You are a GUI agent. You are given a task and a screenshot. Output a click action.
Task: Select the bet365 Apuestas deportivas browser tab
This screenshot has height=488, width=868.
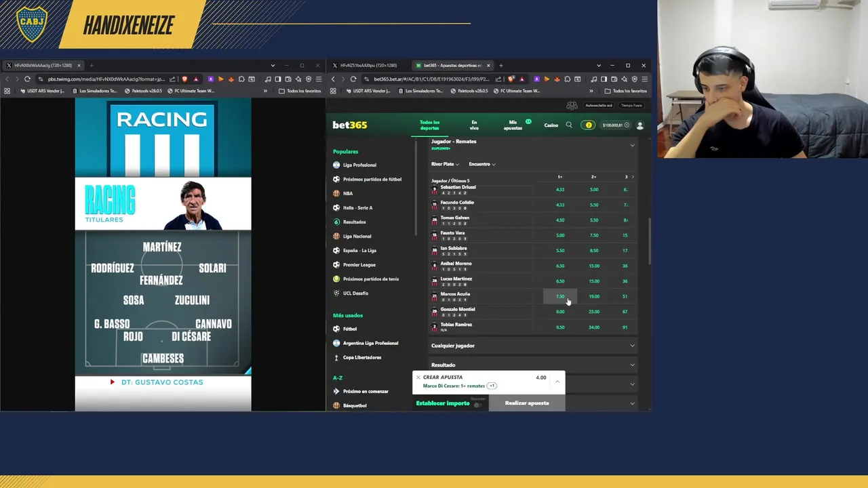[453, 66]
